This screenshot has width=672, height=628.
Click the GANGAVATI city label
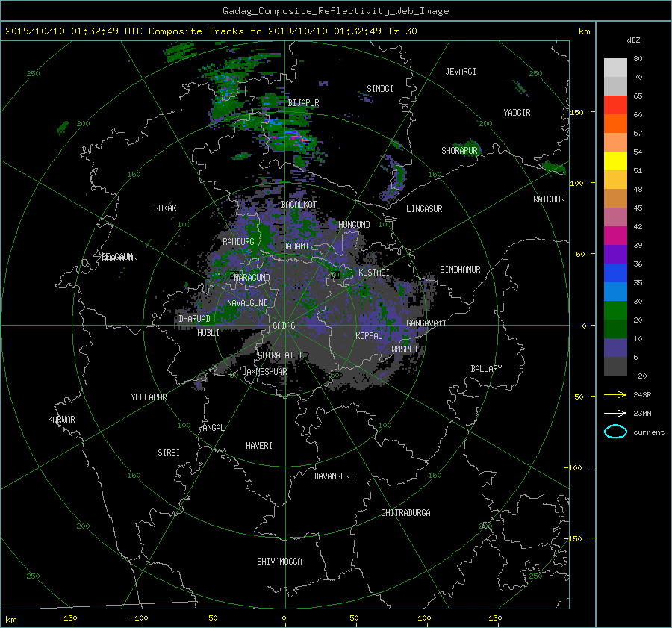point(426,323)
